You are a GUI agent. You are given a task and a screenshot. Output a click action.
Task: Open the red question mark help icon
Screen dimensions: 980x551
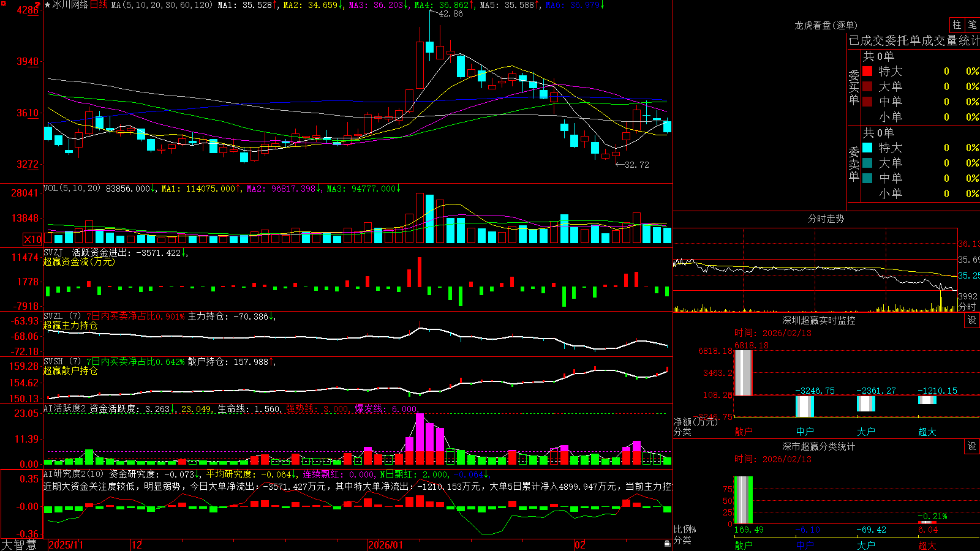click(x=38, y=5)
